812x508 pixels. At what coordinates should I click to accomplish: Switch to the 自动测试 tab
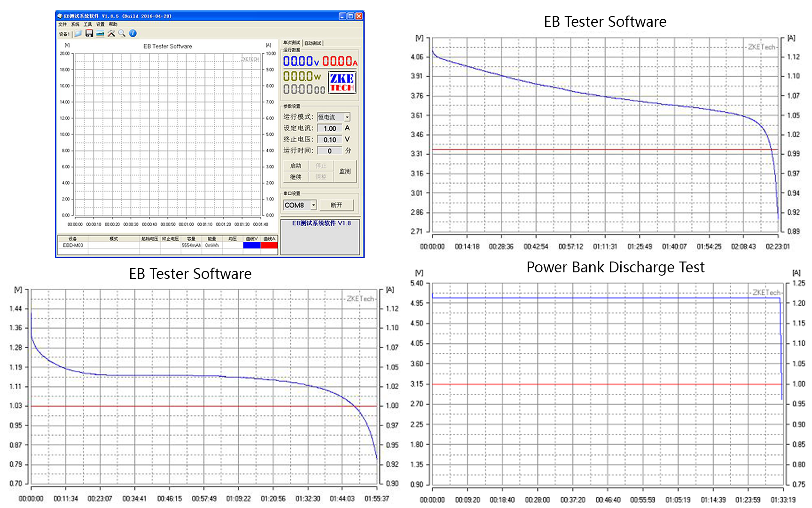tap(313, 43)
